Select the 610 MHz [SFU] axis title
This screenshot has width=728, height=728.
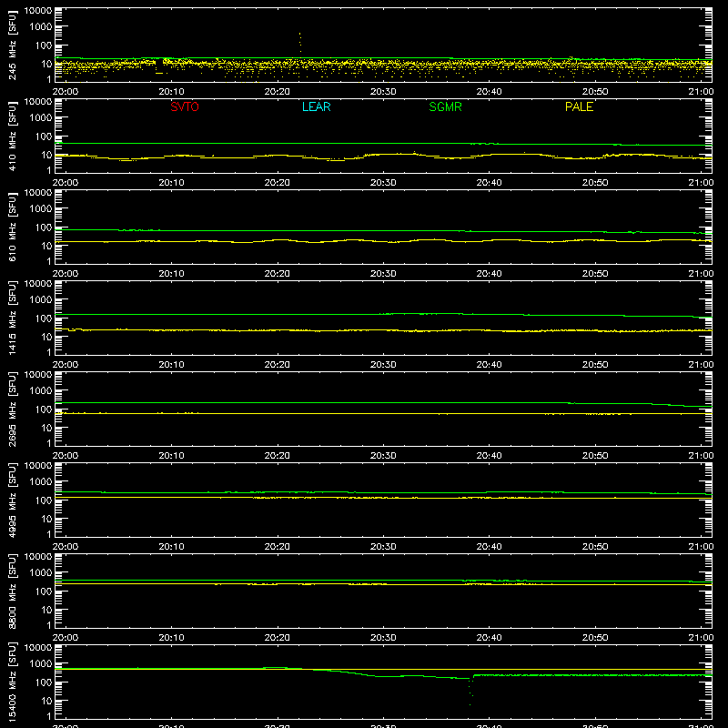coord(13,227)
